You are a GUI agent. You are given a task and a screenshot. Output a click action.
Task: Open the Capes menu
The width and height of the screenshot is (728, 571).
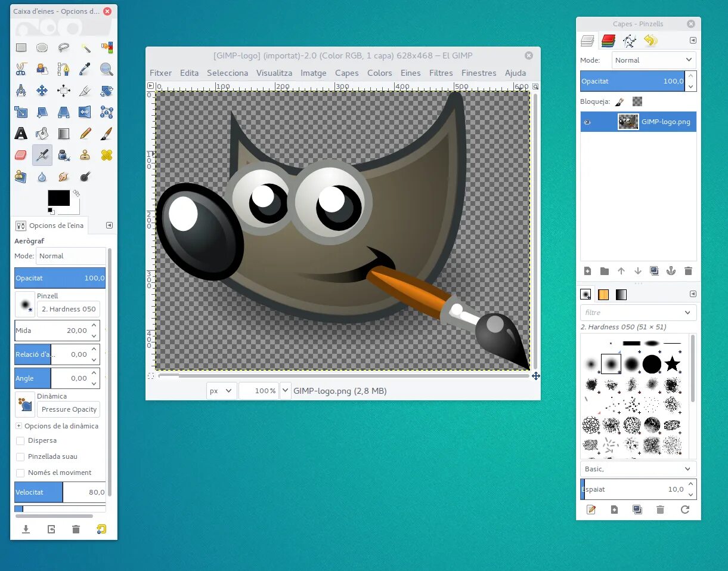346,73
